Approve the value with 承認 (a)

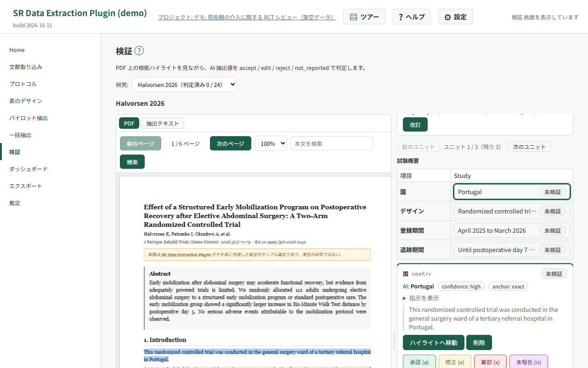tap(419, 362)
